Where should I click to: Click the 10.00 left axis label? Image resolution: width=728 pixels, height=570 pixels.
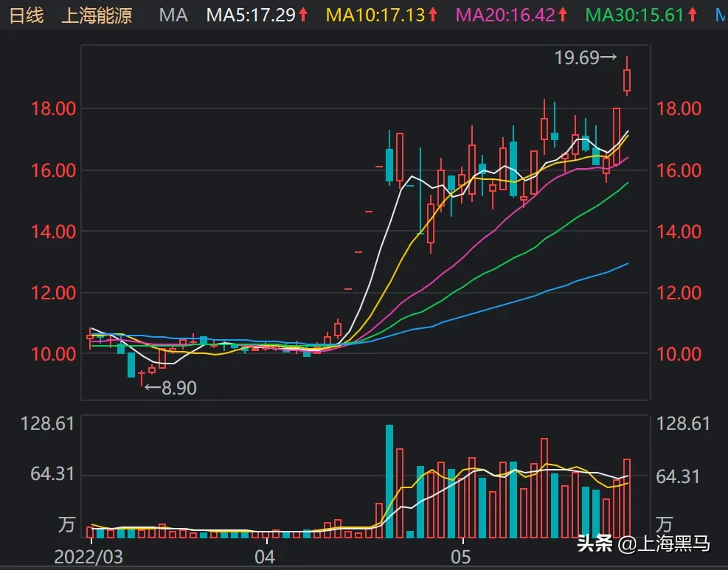[53, 354]
